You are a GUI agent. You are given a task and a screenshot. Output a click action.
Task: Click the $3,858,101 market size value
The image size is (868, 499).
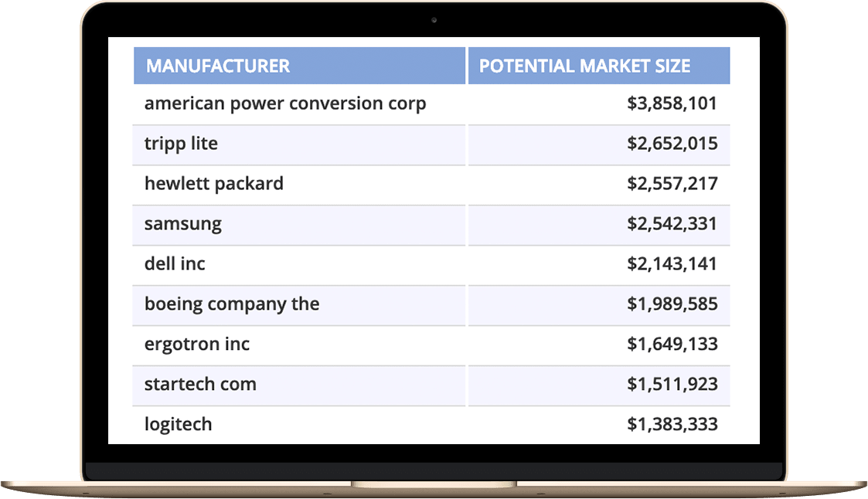(x=672, y=104)
